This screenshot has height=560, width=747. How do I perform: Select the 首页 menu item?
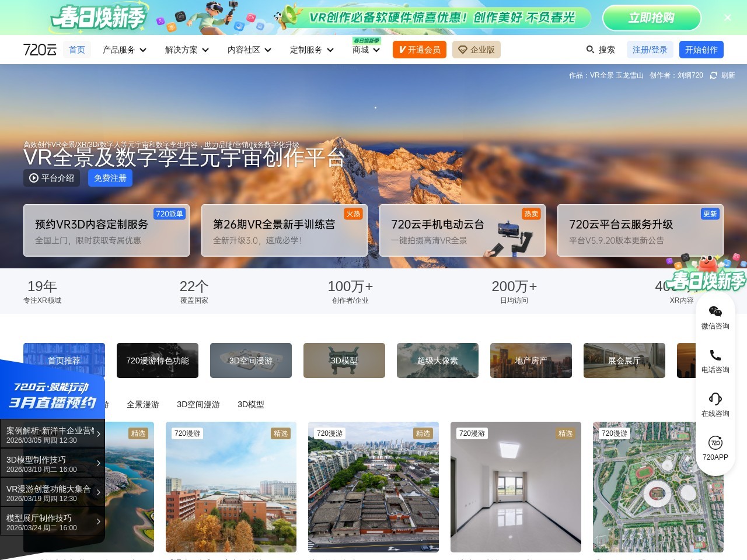(x=76, y=50)
